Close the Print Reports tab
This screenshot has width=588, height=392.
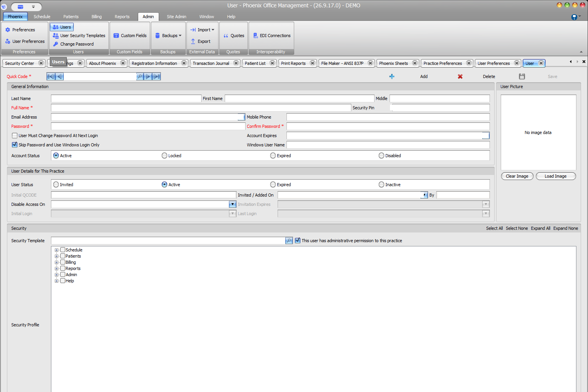click(312, 63)
